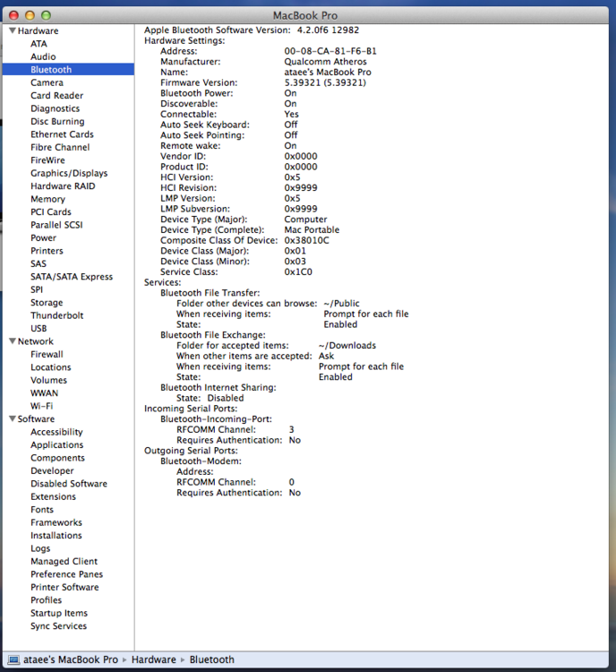Open SATA/SATA Express entry
The image size is (616, 672).
pyautogui.click(x=72, y=277)
